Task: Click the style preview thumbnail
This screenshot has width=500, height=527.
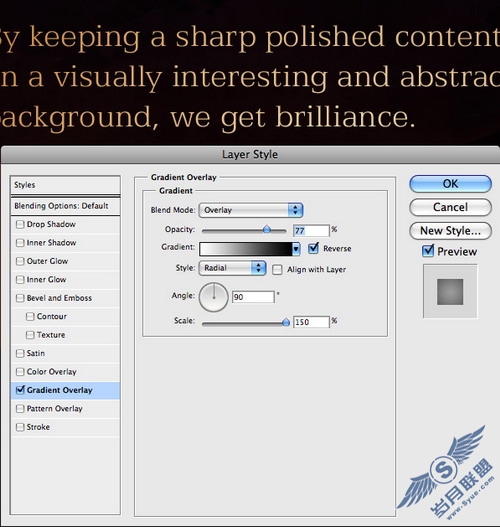Action: (x=450, y=291)
